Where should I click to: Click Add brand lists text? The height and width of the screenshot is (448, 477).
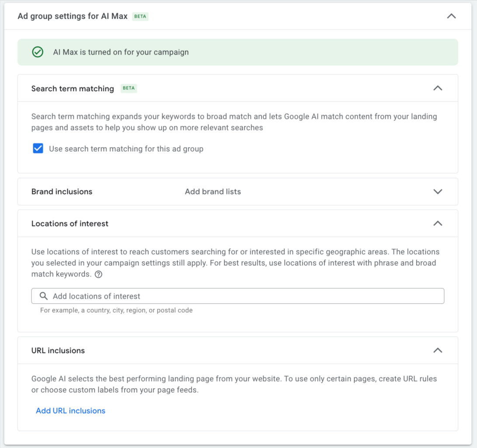(x=213, y=192)
